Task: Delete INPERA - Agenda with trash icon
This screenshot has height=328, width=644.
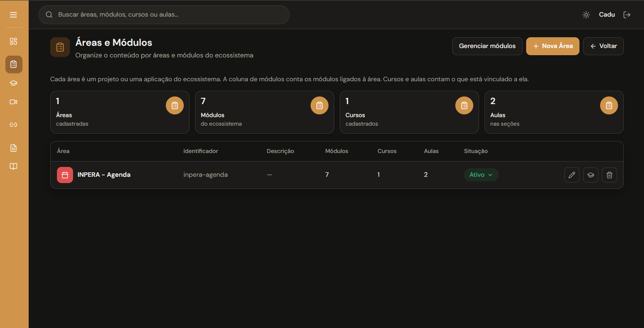Action: click(x=609, y=175)
